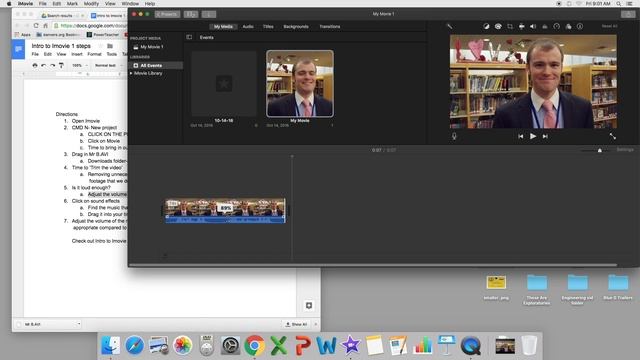Open timeline Settings
640x360 pixels.
point(625,150)
